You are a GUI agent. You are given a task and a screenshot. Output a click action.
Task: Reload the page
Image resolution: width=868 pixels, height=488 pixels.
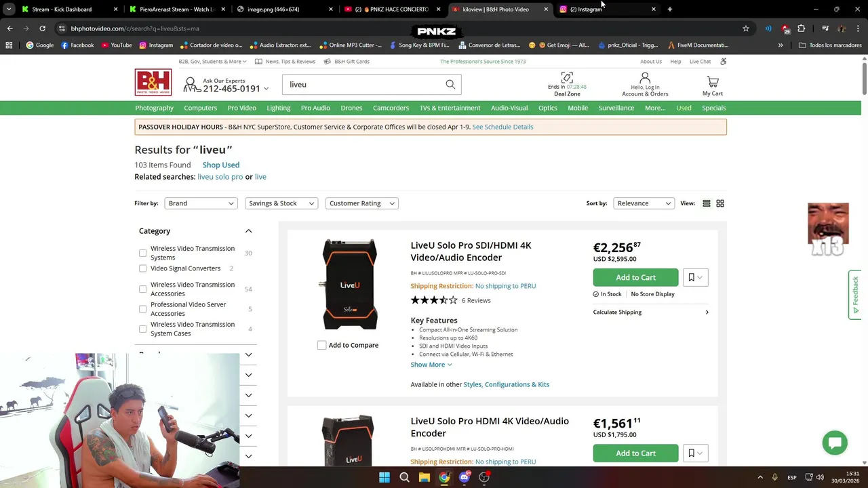(x=42, y=28)
